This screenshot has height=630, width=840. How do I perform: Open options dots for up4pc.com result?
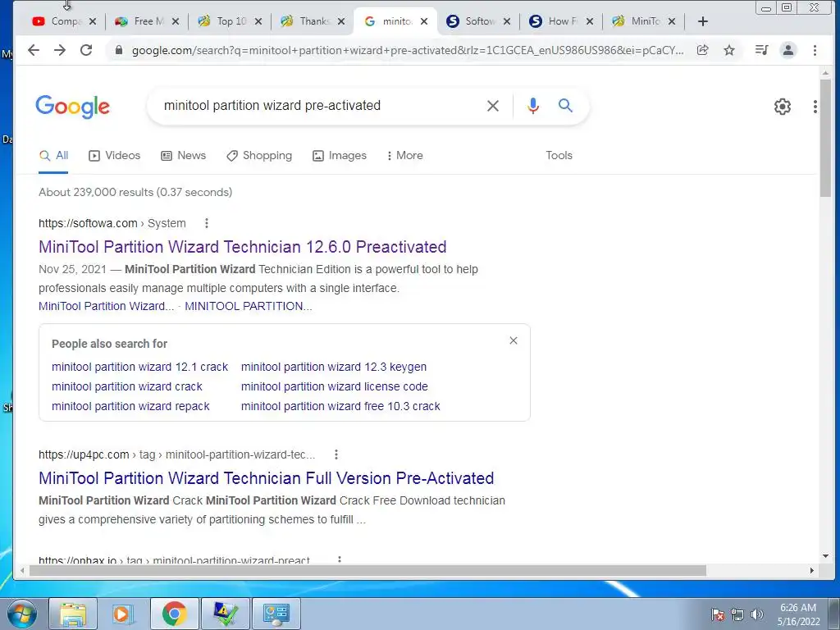(336, 454)
